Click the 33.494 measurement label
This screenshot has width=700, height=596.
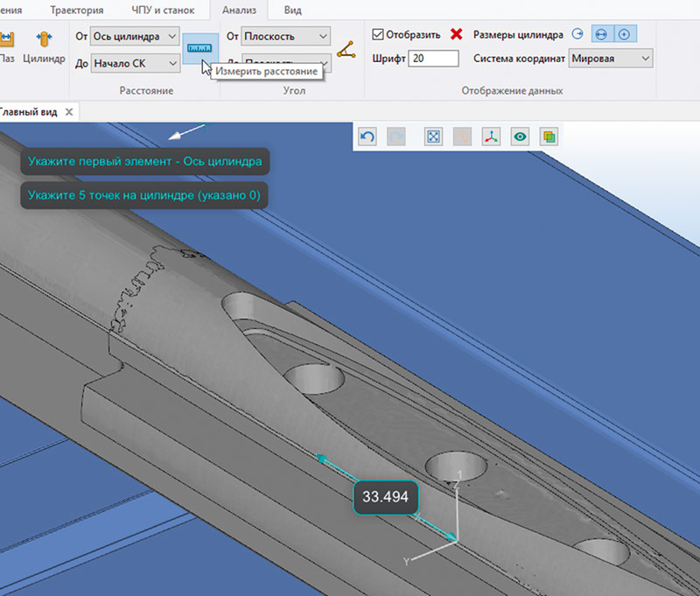tap(386, 496)
